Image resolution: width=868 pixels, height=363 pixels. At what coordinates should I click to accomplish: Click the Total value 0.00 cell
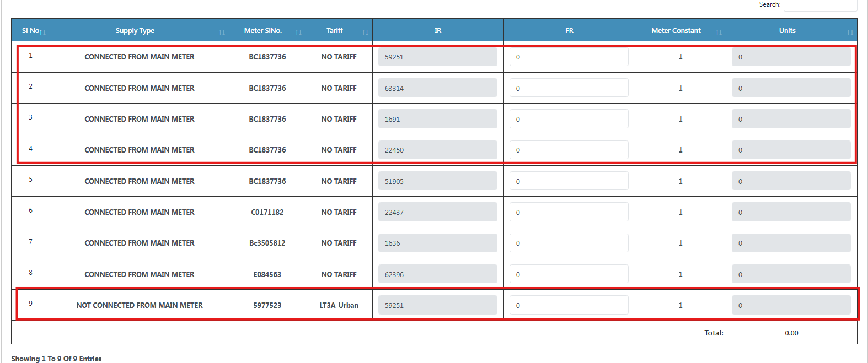pyautogui.click(x=791, y=333)
